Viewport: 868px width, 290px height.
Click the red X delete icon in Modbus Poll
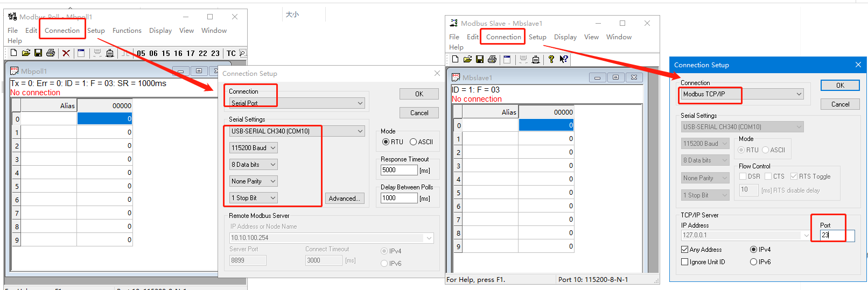coord(66,53)
